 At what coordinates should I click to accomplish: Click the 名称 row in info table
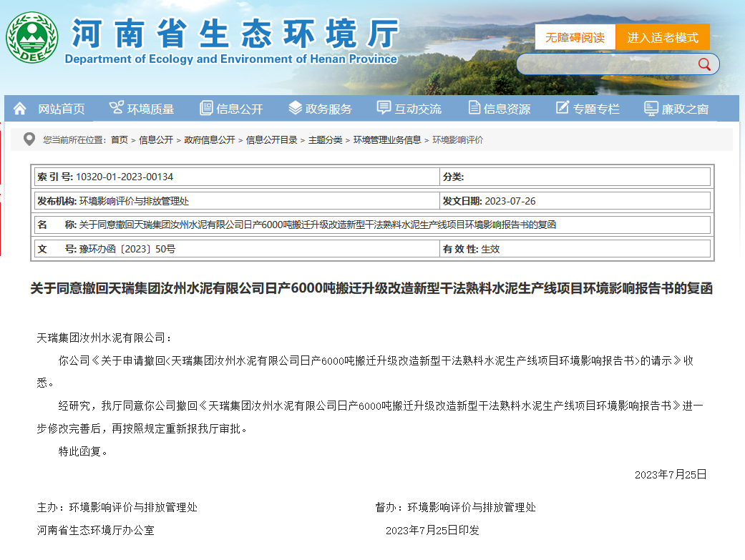coord(372,225)
